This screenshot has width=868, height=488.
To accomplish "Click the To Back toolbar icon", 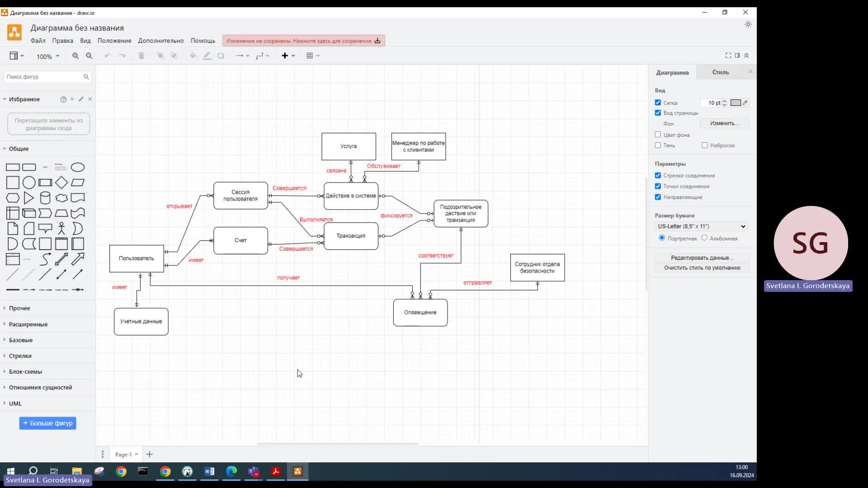I will click(x=174, y=56).
